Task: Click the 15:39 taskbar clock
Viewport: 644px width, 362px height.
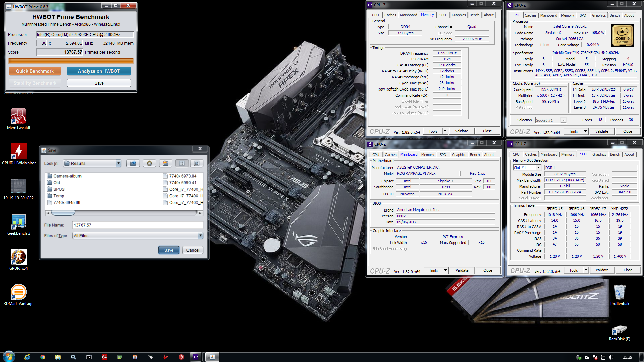Action: tap(627, 357)
